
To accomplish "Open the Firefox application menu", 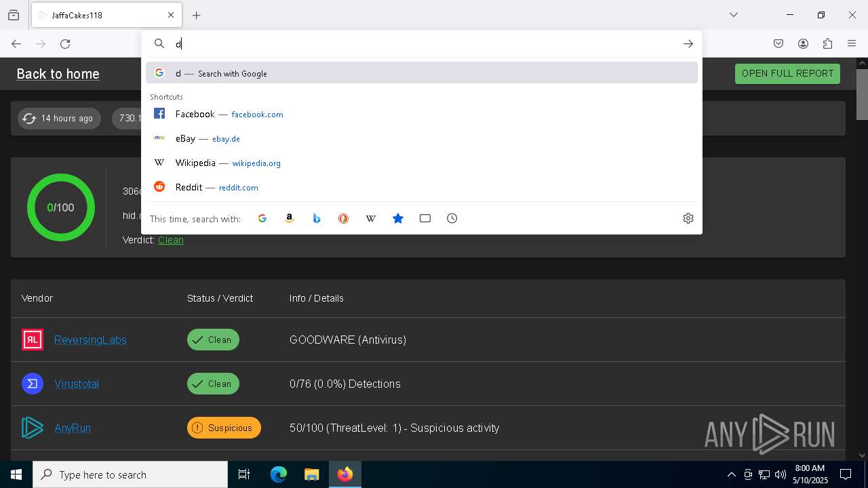I will click(852, 43).
